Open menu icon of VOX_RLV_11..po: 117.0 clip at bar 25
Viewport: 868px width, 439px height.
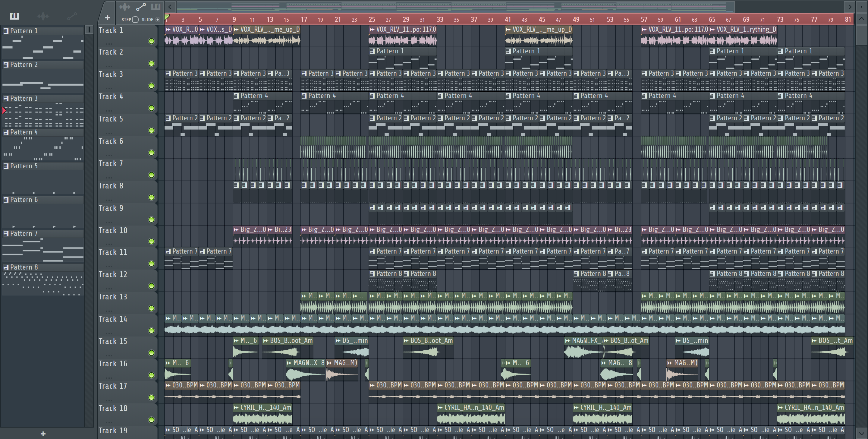tap(372, 30)
